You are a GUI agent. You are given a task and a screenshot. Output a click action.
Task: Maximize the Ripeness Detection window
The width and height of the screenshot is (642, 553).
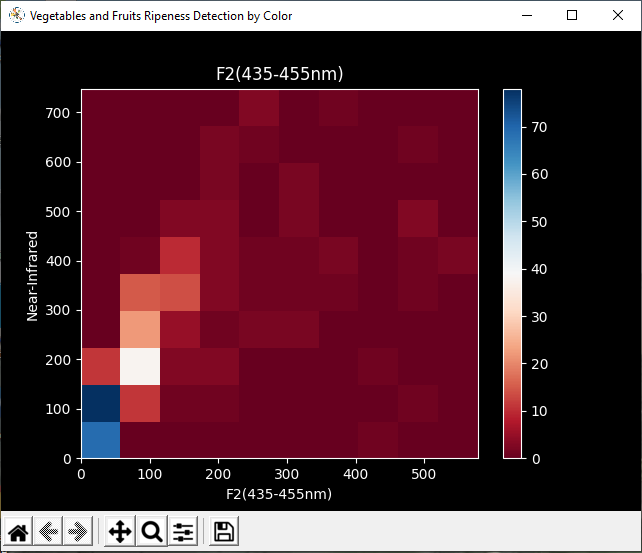pyautogui.click(x=572, y=16)
